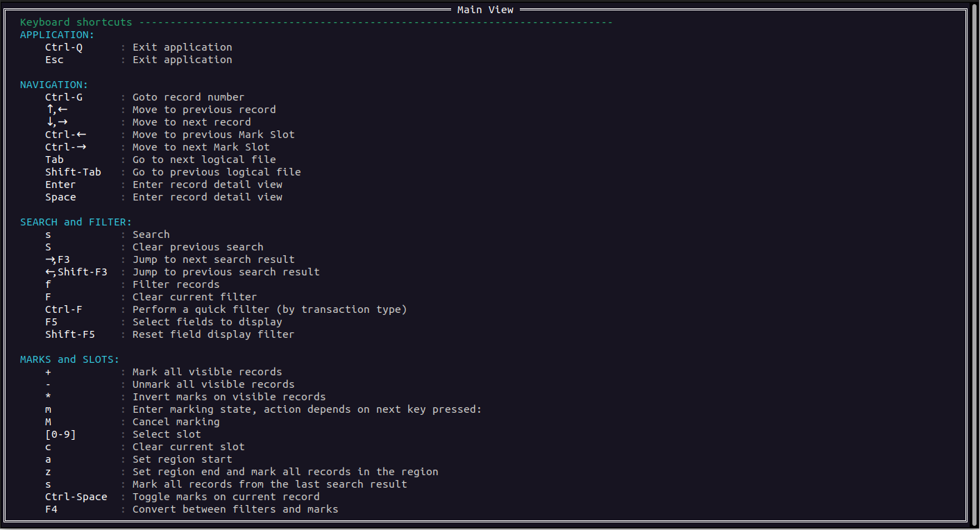Click the Select fields to display text
980x530 pixels.
point(207,322)
